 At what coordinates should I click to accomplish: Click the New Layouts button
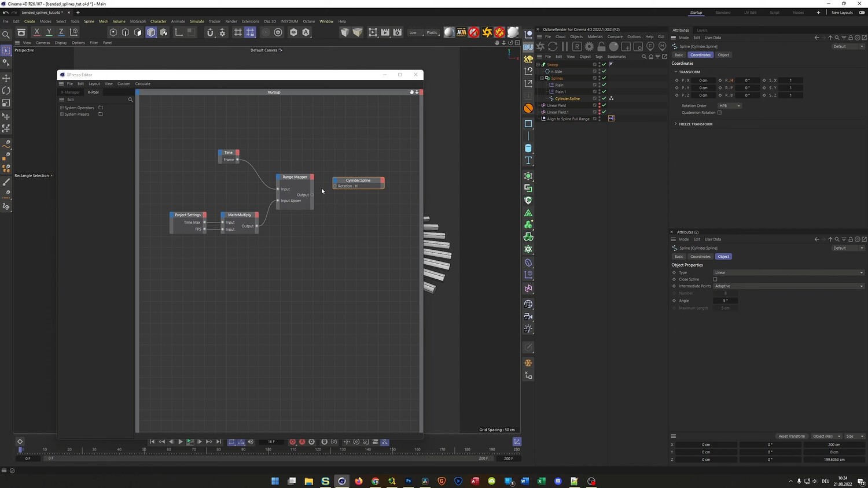coord(842,13)
